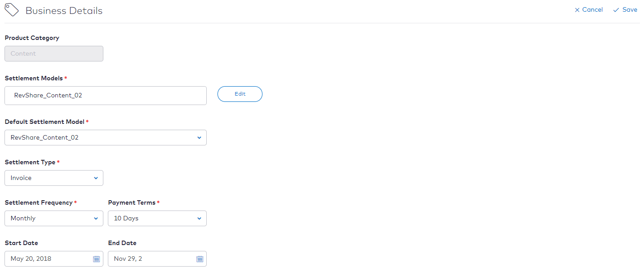This screenshot has height=272, width=644.
Task: Click the Save link
Action: [630, 10]
